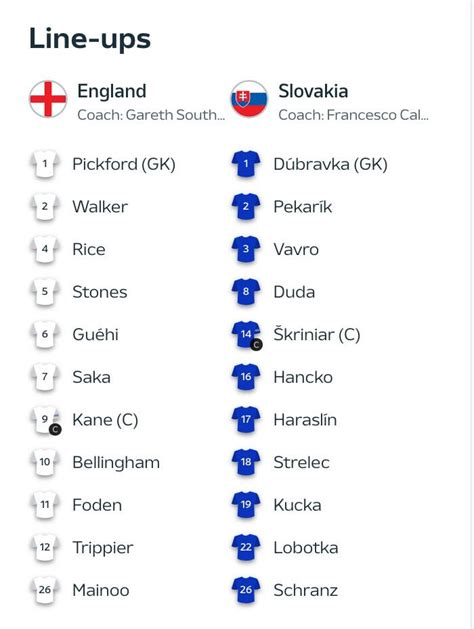Image resolution: width=474 pixels, height=629 pixels.
Task: Open player Saka from England's lineup
Action: pos(91,377)
